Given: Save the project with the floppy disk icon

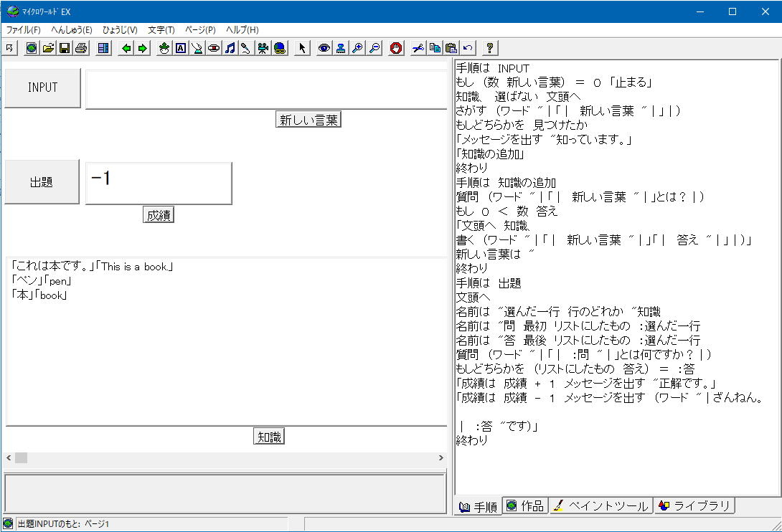Looking at the screenshot, I should (65, 48).
